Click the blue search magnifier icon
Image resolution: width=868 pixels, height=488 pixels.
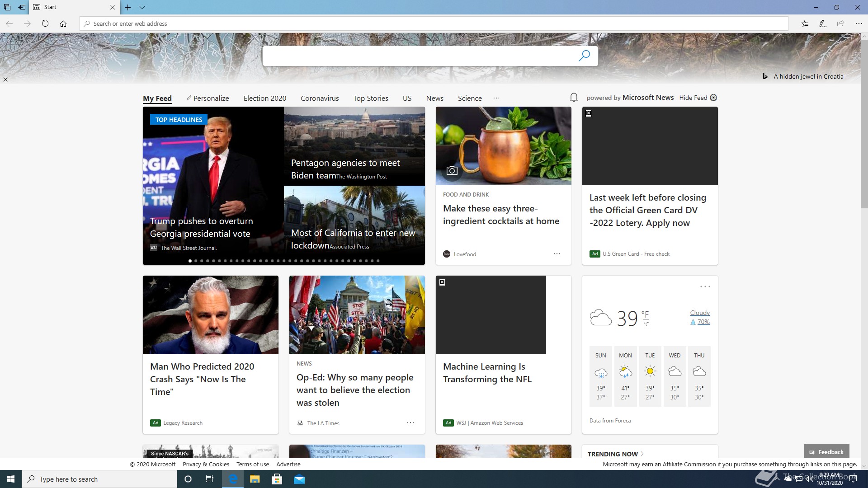pos(584,56)
